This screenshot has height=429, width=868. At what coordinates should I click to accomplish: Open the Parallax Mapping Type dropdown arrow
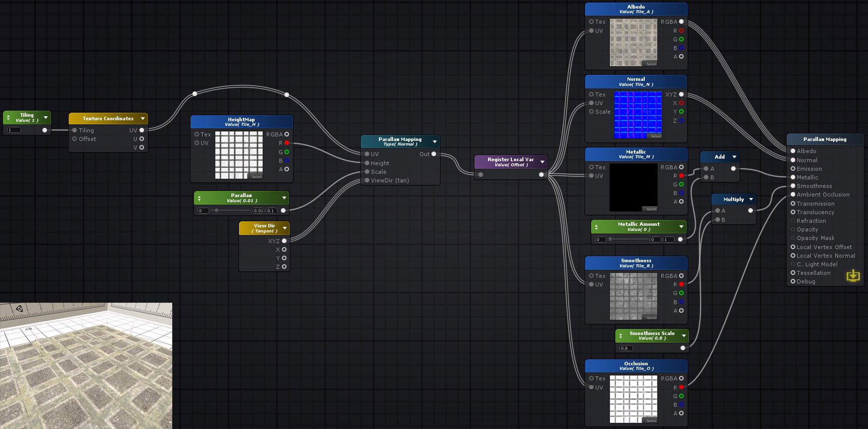coord(435,141)
